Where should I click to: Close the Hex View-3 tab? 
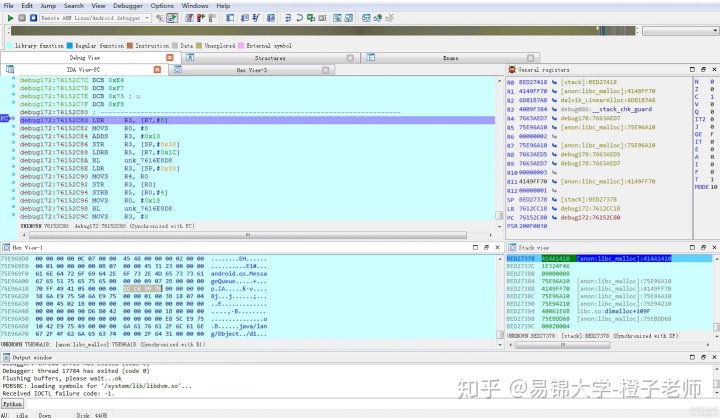click(326, 70)
